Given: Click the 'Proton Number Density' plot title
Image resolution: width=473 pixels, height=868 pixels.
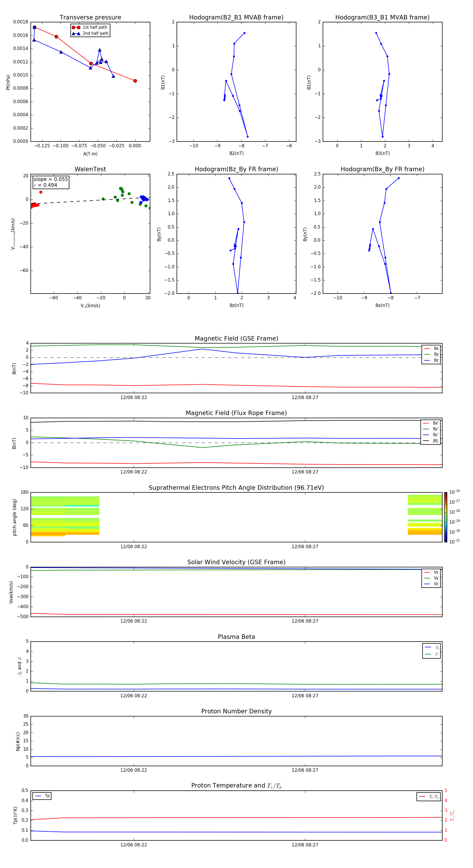Looking at the screenshot, I should 236,711.
